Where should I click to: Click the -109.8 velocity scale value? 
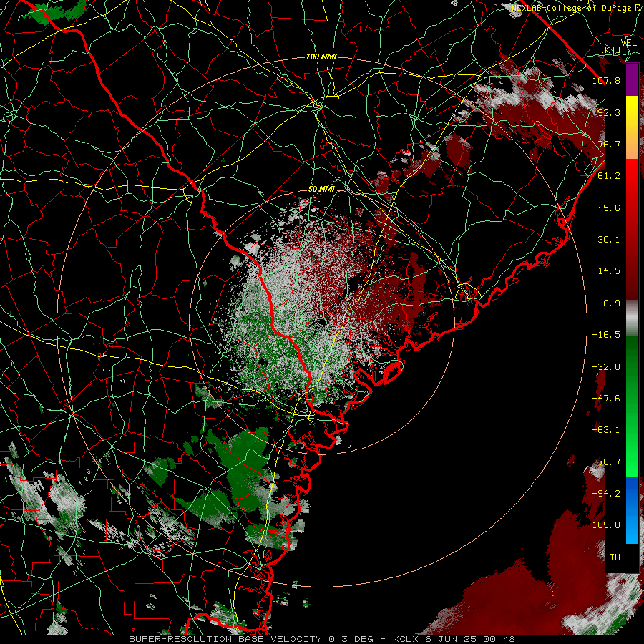pyautogui.click(x=603, y=525)
